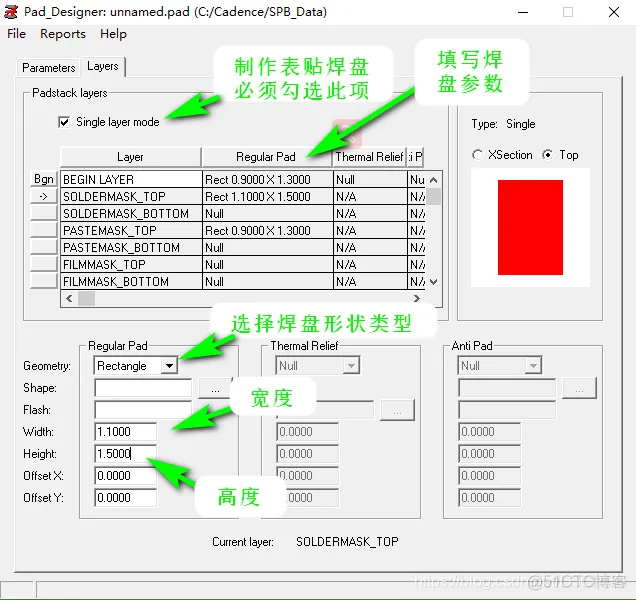Open the Thermal Relief geometry dropdown
The image size is (636, 600).
pyautogui.click(x=351, y=366)
